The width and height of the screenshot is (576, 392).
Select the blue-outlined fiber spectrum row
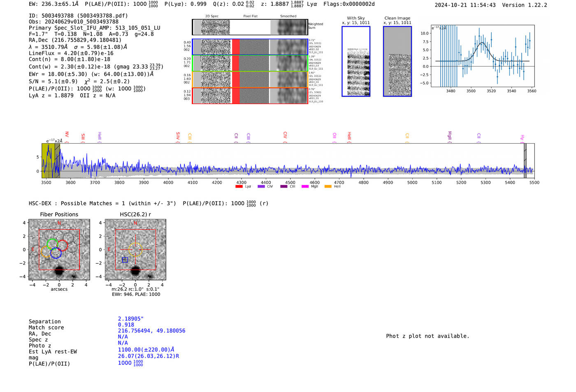[x=250, y=47]
